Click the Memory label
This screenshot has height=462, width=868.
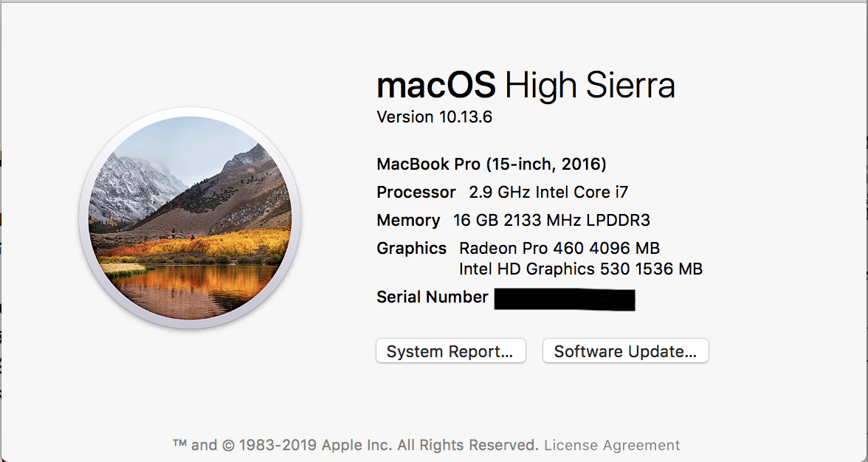pos(408,220)
